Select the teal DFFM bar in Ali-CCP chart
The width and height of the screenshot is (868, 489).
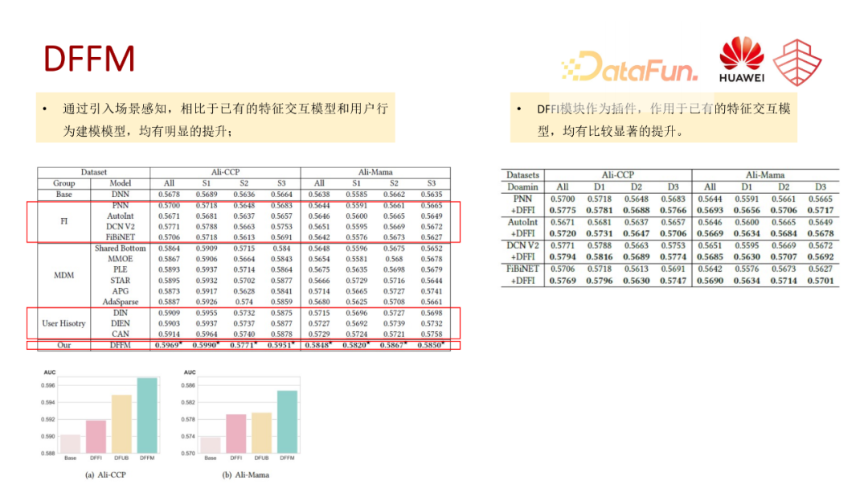coord(147,416)
